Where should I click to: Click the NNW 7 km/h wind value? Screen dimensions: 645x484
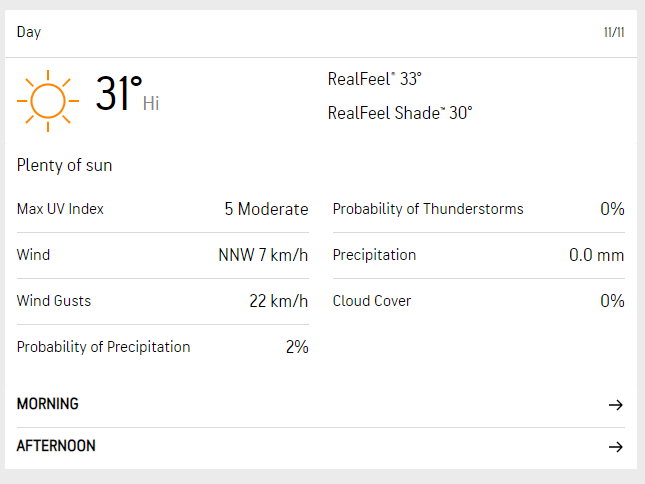pyautogui.click(x=263, y=255)
